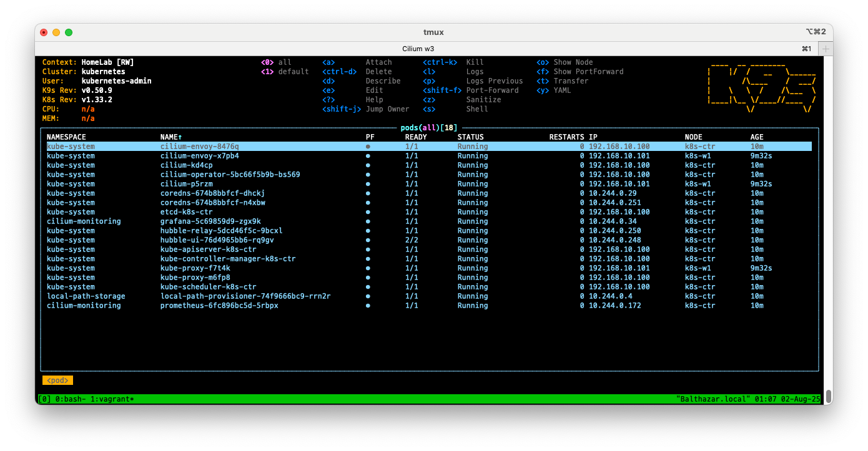Click PF dot of kube-proxy-f7t4k row
Viewport: 868px width, 451px height.
tap(368, 268)
